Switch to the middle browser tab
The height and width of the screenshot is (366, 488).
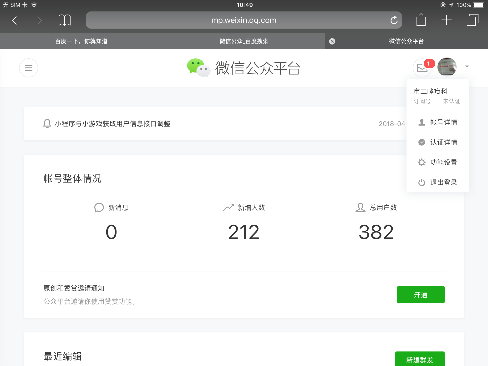[x=244, y=41]
